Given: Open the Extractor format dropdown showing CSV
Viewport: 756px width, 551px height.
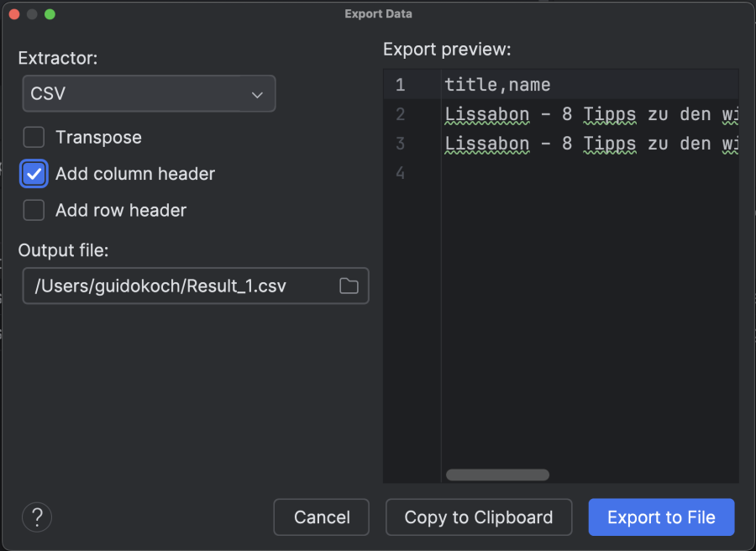Looking at the screenshot, I should coord(149,93).
